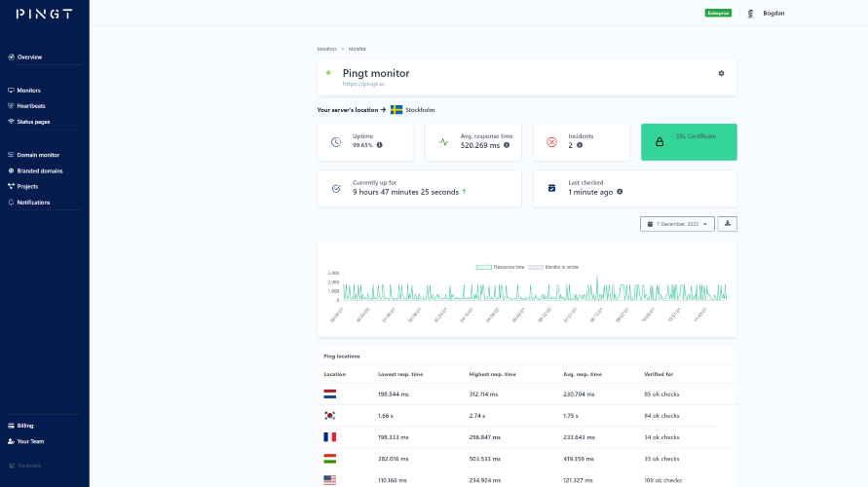Click the Incidents info icon
This screenshot has height=487, width=868.
pos(580,145)
